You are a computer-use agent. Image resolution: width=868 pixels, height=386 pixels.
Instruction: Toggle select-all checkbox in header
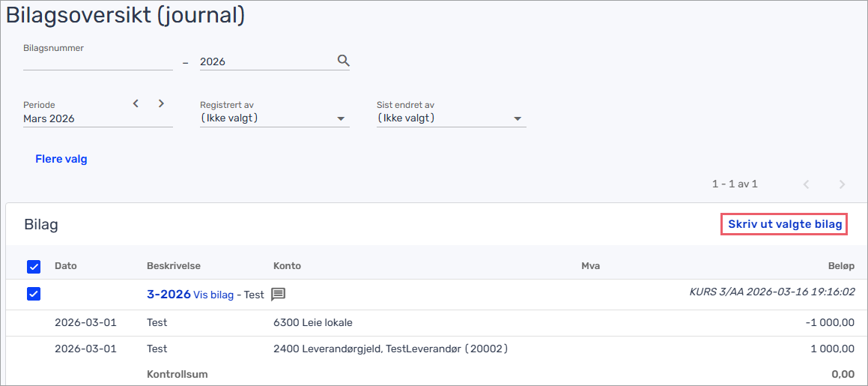(34, 266)
